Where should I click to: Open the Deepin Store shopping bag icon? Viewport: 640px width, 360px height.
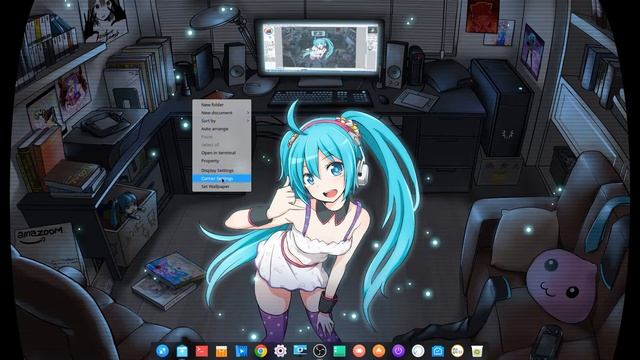(x=182, y=351)
